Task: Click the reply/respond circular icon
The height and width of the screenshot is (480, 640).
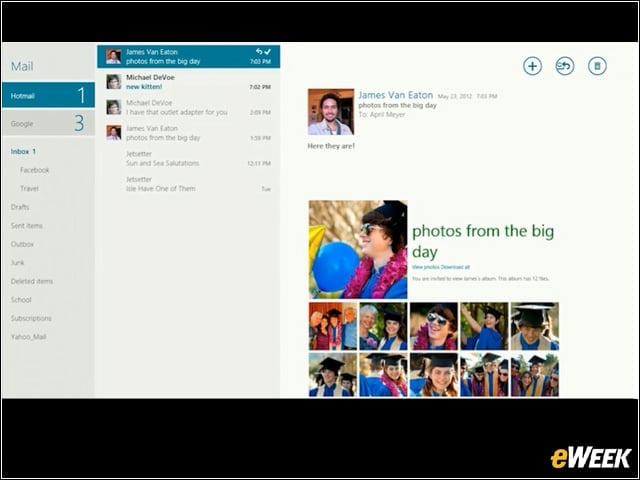Action: click(x=564, y=66)
